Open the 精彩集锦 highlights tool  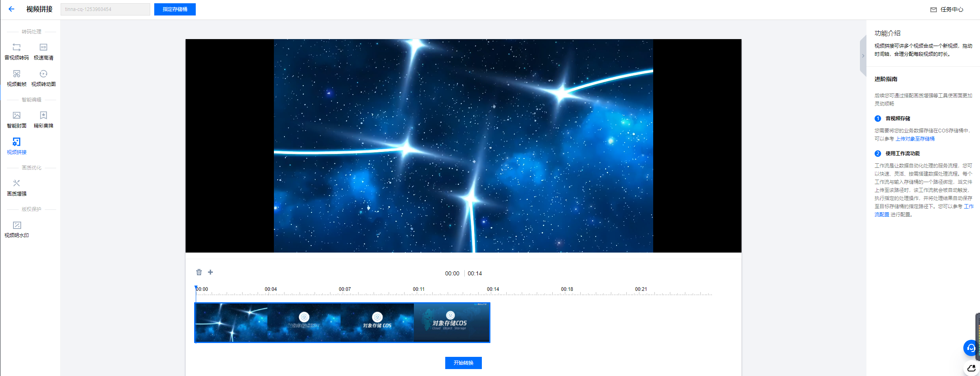pyautogui.click(x=44, y=120)
